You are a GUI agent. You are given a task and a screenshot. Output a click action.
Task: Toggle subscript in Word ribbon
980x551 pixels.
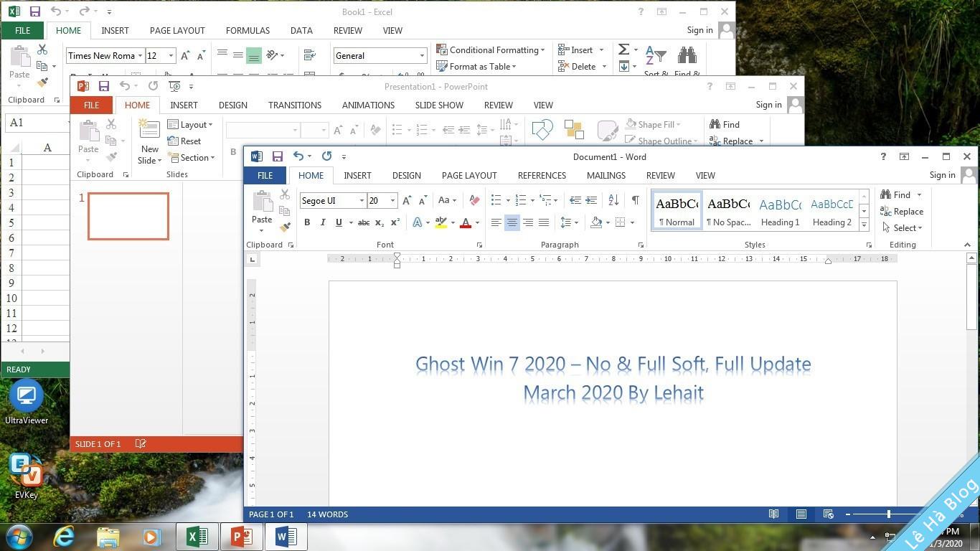coord(380,222)
